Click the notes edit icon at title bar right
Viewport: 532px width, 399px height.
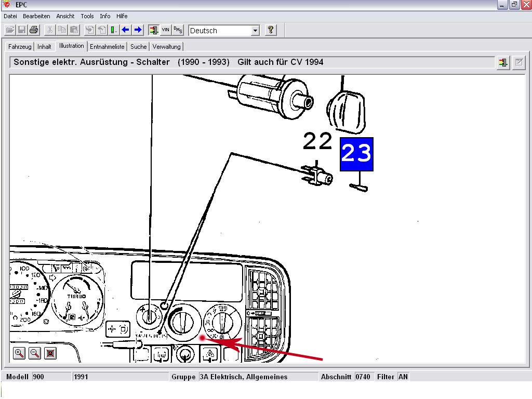tap(518, 62)
